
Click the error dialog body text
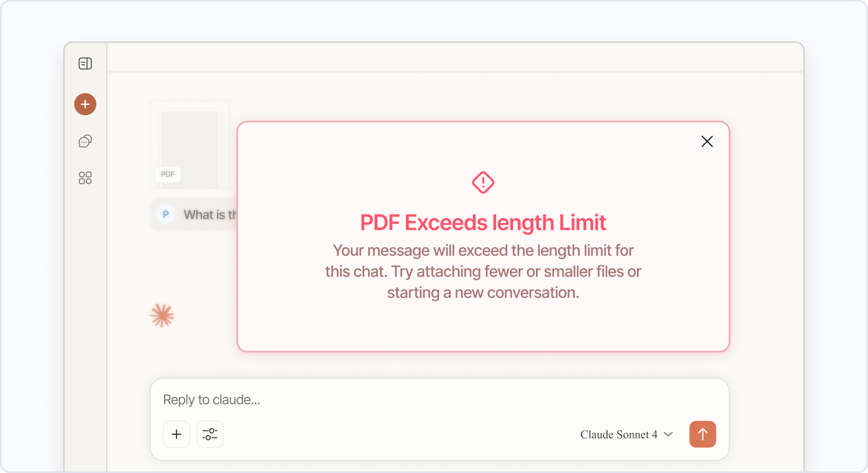click(x=483, y=271)
